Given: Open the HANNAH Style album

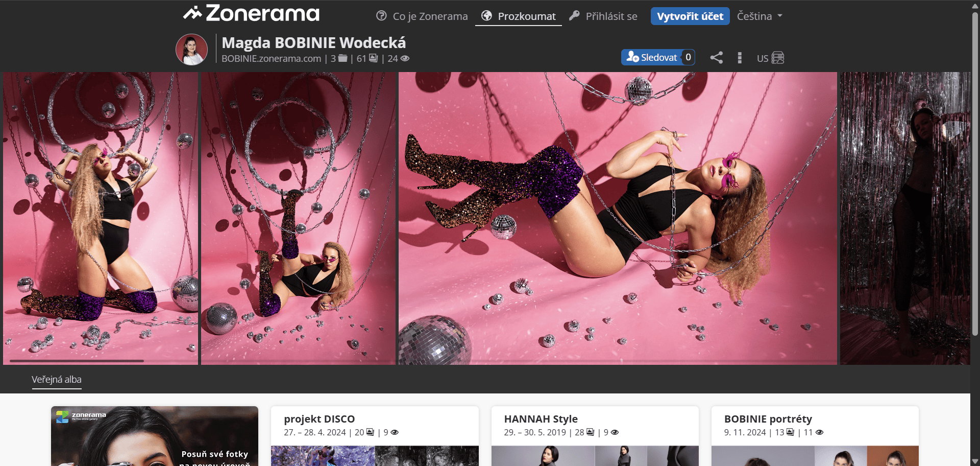Looking at the screenshot, I should coord(541,419).
